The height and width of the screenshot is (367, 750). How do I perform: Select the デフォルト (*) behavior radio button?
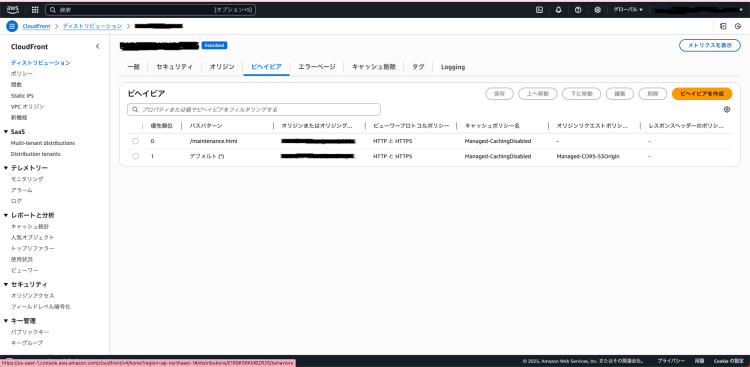135,156
